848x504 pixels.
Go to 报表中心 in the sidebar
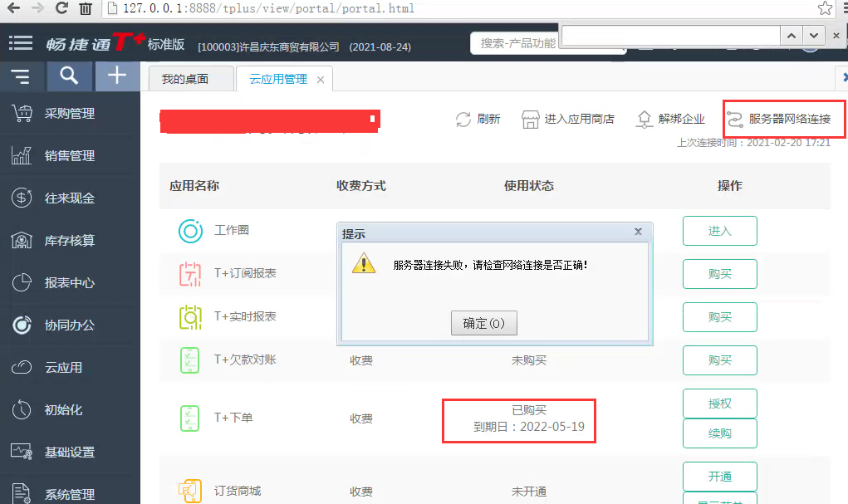tap(70, 282)
